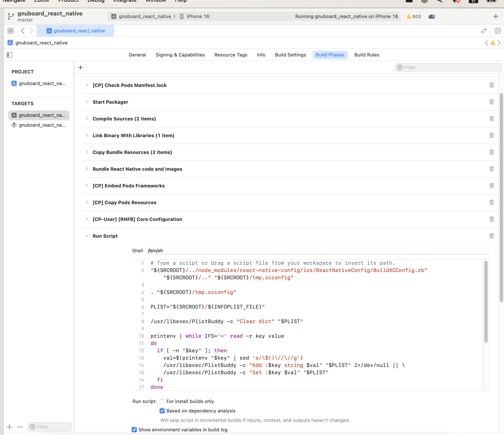Select the second gnuboard_react_na target
Viewport: 504px width, 435px height.
(39, 125)
